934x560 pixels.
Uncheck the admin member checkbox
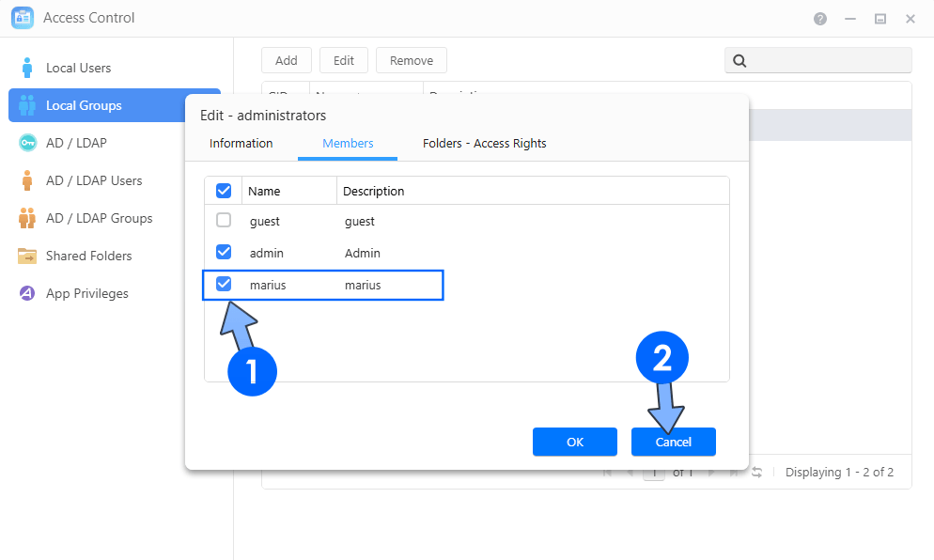[x=224, y=252]
